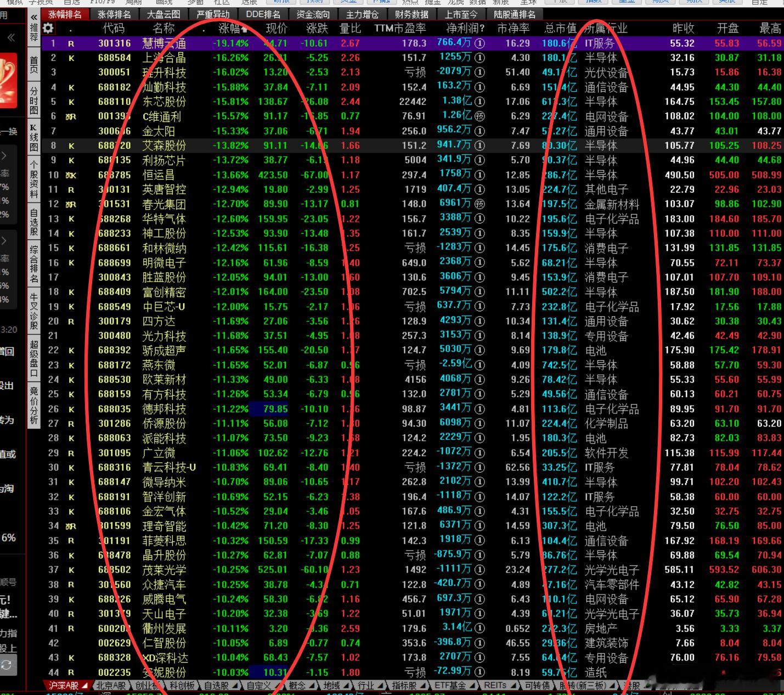Open the 资金流向 tab

tap(313, 14)
